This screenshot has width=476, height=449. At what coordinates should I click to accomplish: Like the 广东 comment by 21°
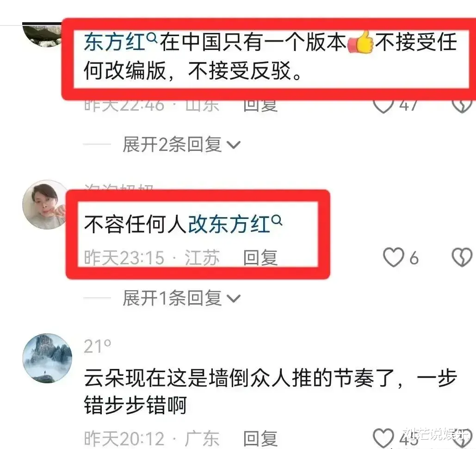tap(383, 438)
